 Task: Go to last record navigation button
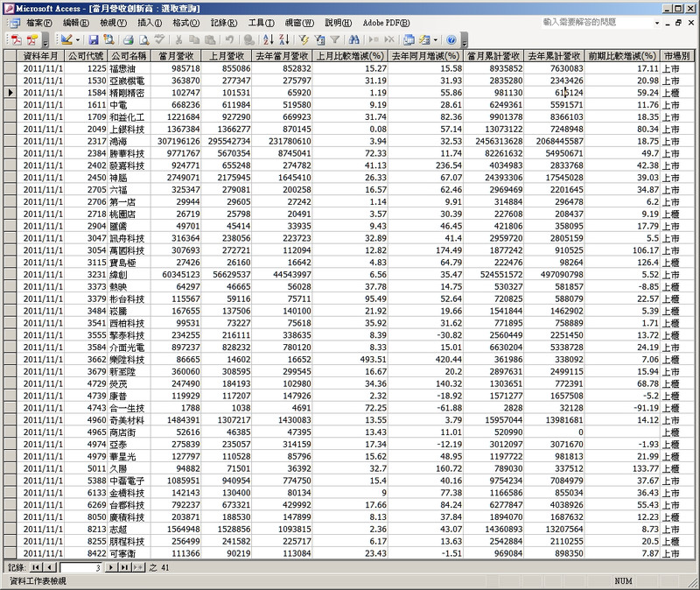click(124, 567)
